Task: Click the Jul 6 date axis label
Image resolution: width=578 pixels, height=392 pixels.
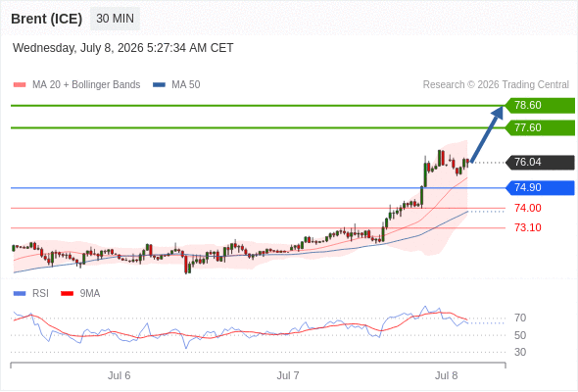Action: [120, 375]
